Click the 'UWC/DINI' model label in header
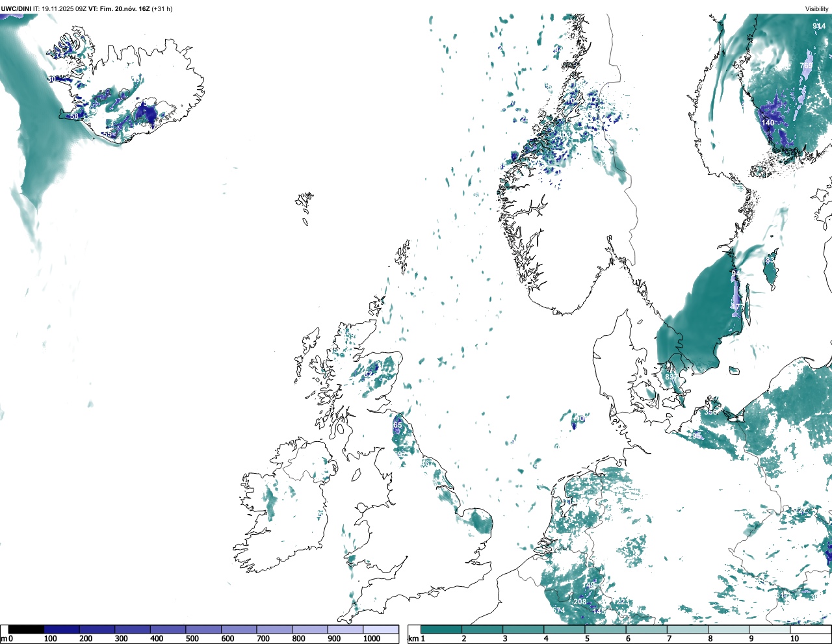The width and height of the screenshot is (832, 644). click(x=16, y=8)
